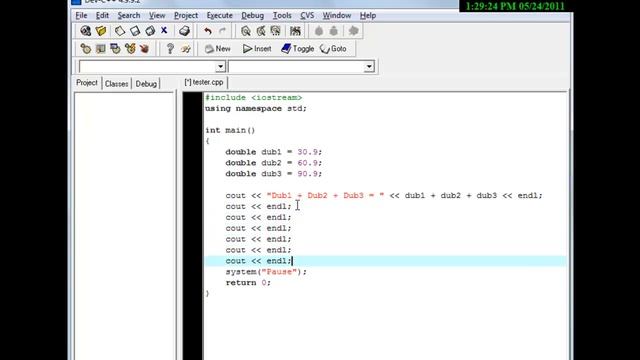This screenshot has width=640, height=360.
Task: Open the View menu
Action: (157, 16)
